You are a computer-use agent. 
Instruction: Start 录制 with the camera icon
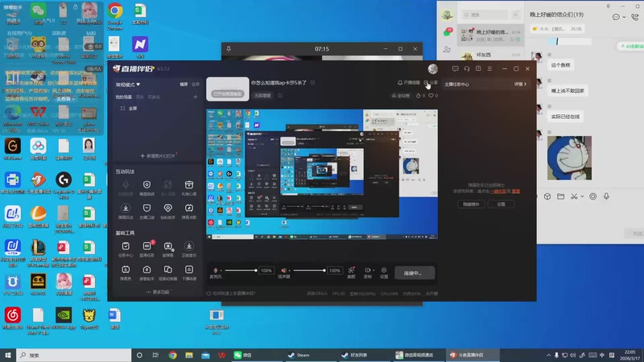click(x=367, y=270)
